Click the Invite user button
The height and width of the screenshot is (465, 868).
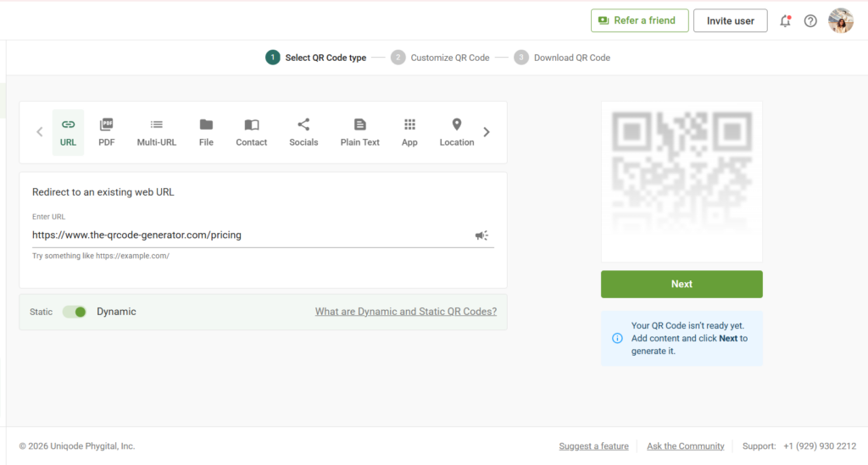(x=730, y=20)
